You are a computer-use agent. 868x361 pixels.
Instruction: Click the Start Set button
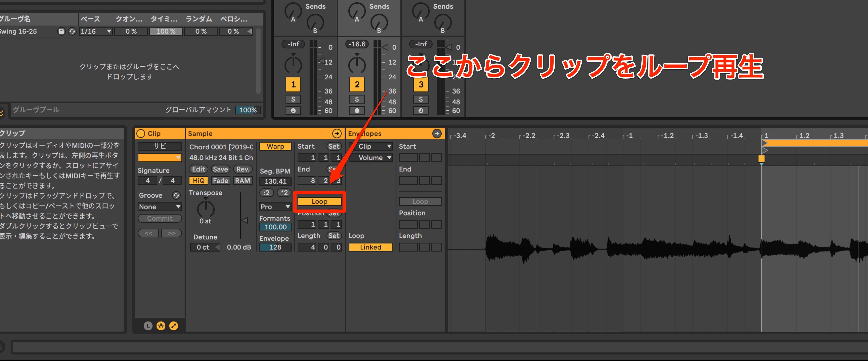click(x=334, y=146)
